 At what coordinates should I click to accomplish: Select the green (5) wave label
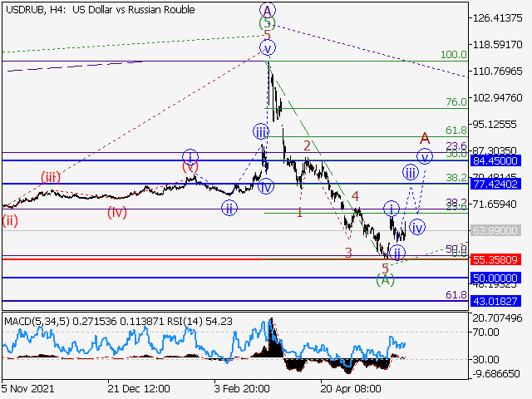point(268,23)
